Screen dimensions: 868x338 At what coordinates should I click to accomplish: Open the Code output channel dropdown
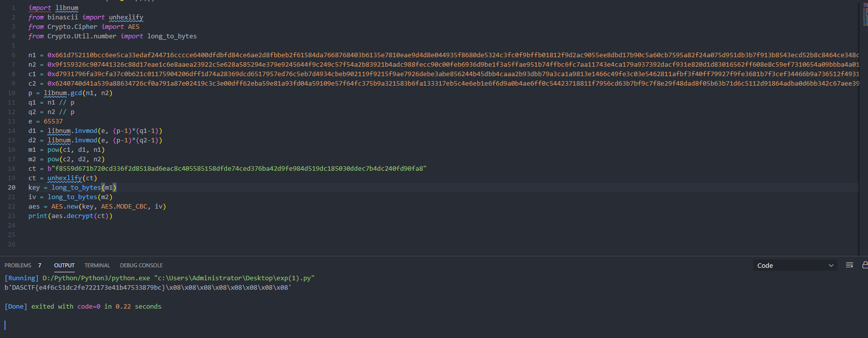tap(795, 265)
